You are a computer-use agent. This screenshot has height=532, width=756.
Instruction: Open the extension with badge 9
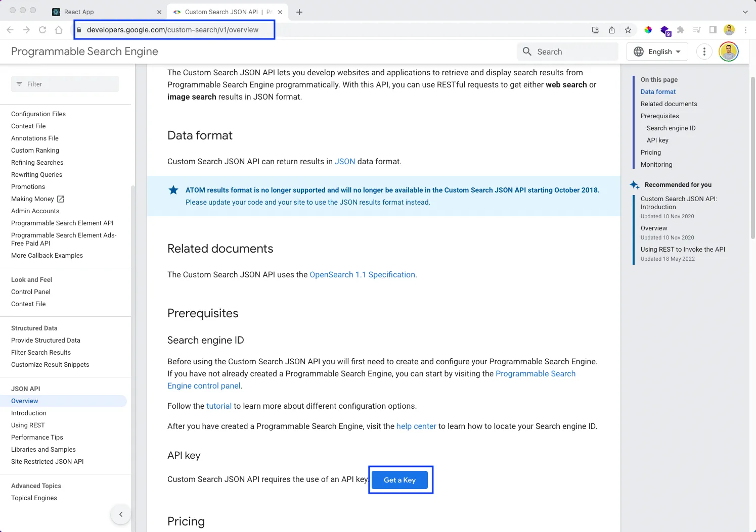[x=665, y=30]
